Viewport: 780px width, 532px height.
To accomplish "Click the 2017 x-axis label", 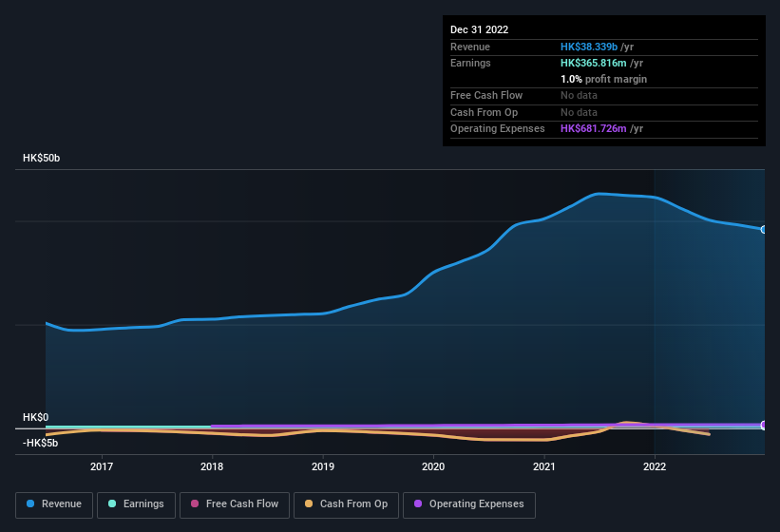I will (x=102, y=466).
